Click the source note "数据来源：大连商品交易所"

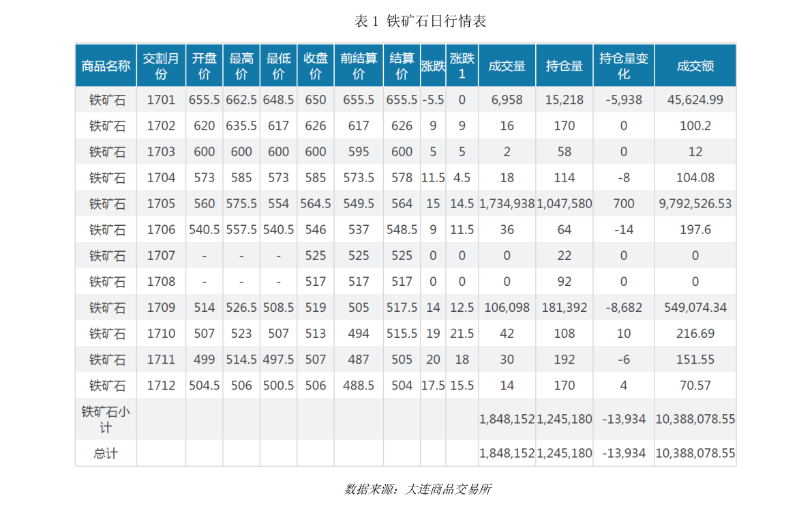coord(417,489)
